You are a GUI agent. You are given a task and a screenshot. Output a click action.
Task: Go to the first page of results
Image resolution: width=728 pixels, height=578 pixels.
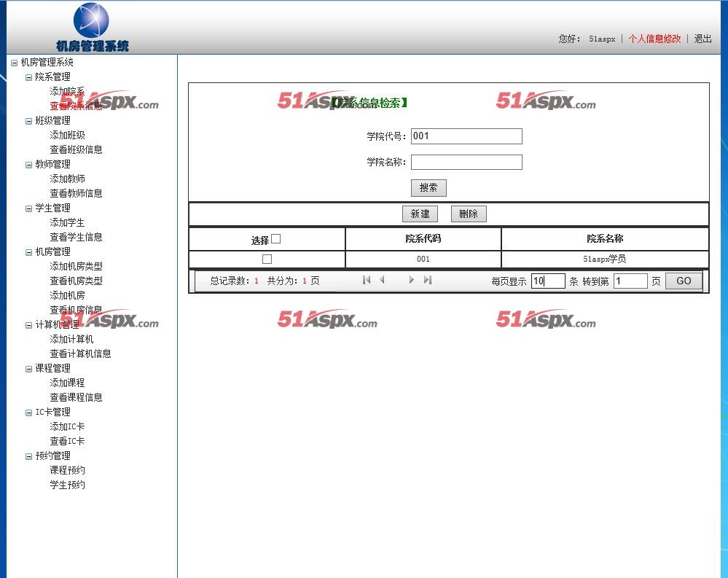pyautogui.click(x=366, y=280)
